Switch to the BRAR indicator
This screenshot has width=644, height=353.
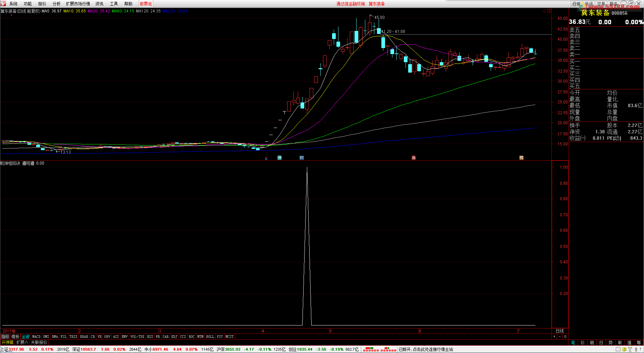coord(84,337)
